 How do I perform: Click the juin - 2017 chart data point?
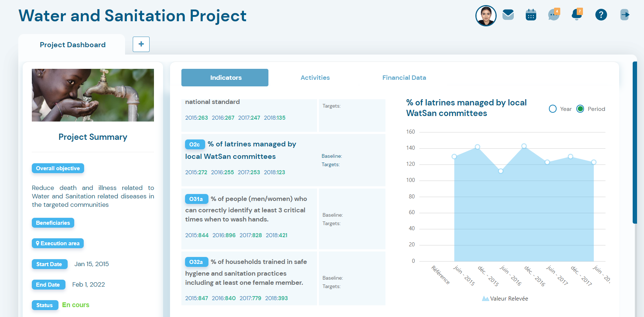[x=547, y=162]
